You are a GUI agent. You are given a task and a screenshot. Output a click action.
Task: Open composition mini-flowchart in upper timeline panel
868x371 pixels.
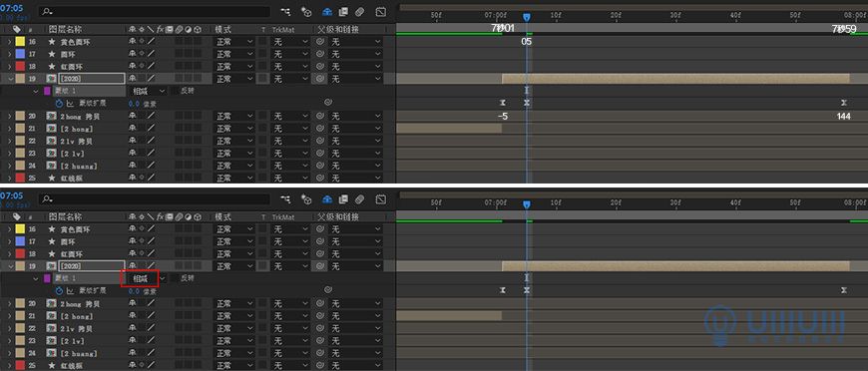(x=285, y=12)
